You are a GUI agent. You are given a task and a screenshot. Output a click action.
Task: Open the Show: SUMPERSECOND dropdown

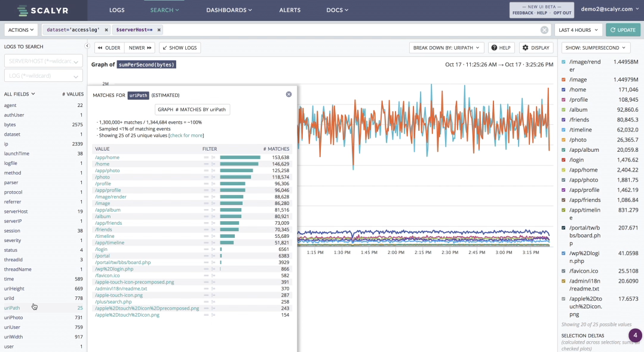595,48
